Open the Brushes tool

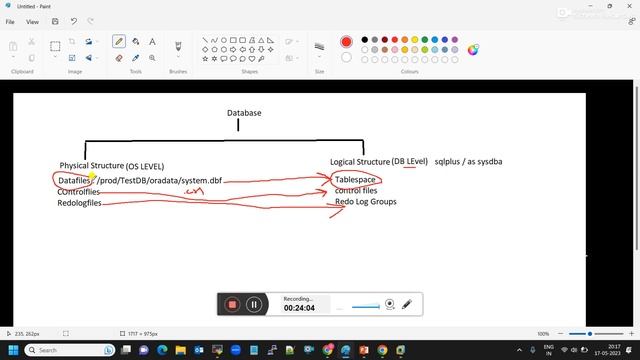[x=178, y=46]
